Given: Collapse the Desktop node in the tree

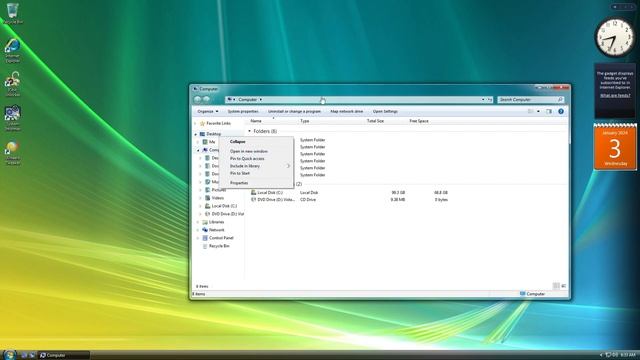Looking at the screenshot, I should click(x=196, y=134).
